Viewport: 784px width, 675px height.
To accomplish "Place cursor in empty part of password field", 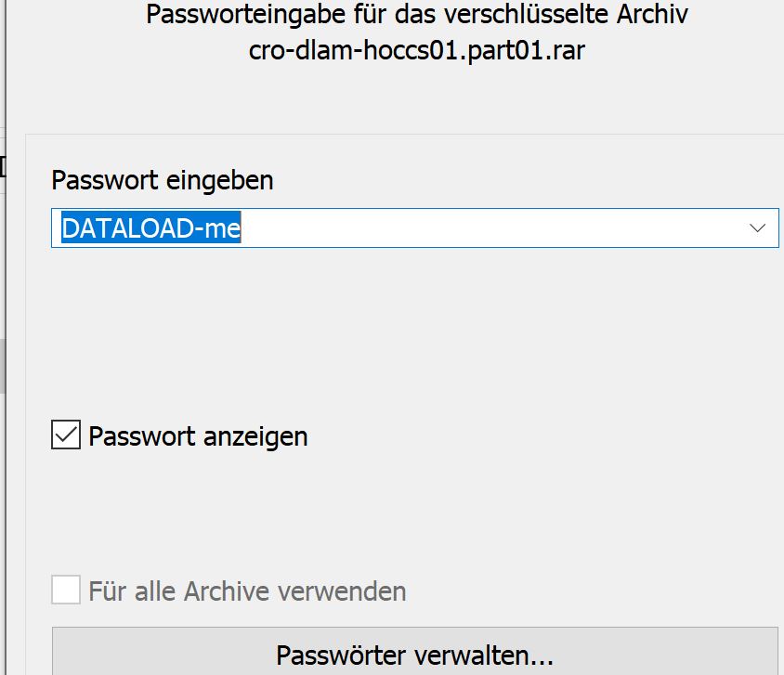I will [x=483, y=228].
